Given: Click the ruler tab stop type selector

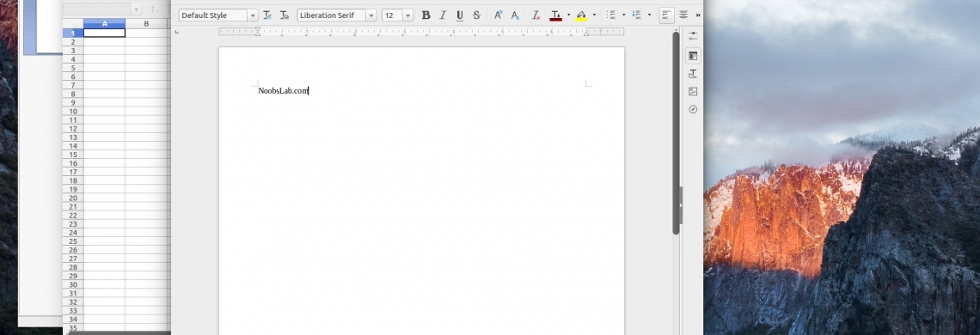Looking at the screenshot, I should coord(176,31).
